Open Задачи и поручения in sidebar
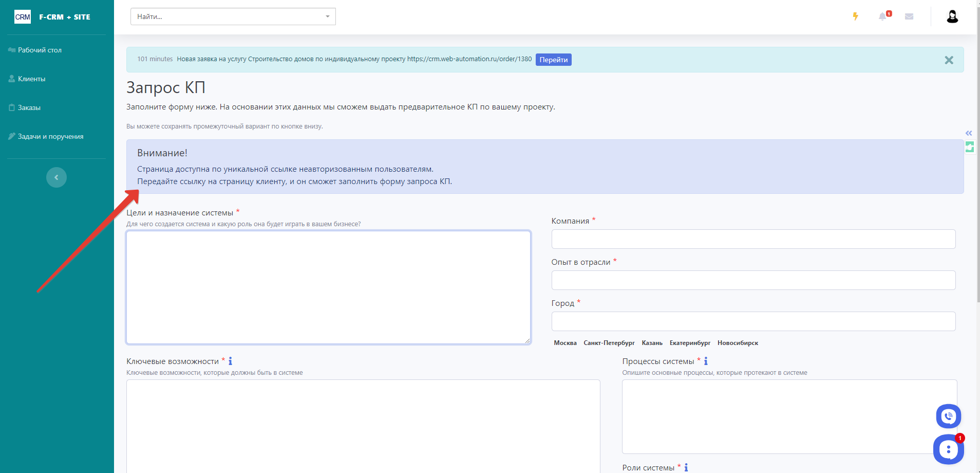The width and height of the screenshot is (980, 473). click(50, 136)
